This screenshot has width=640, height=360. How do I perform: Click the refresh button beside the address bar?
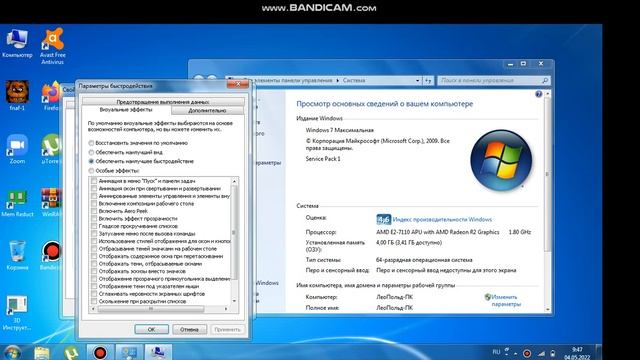(x=428, y=80)
